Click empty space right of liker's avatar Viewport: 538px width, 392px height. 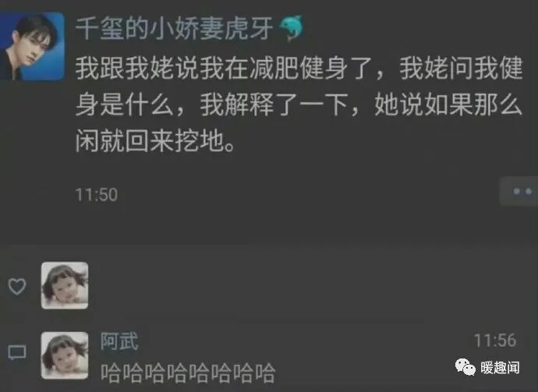[309, 285]
